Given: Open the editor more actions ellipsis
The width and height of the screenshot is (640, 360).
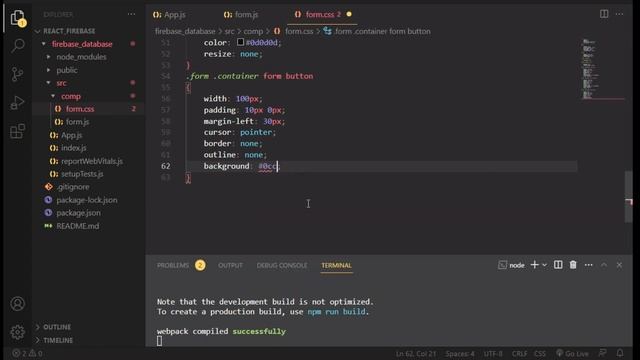Looking at the screenshot, I should (x=620, y=14).
